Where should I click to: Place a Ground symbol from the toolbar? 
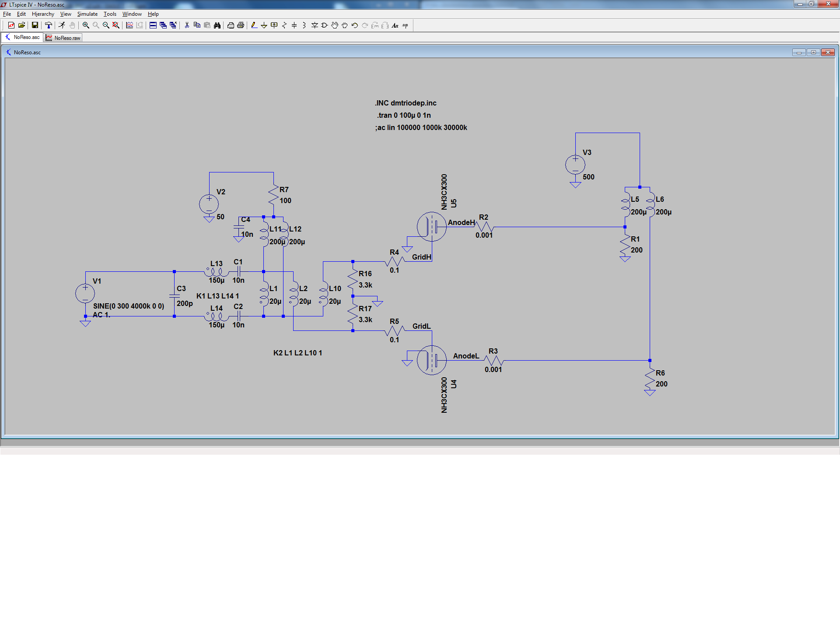click(264, 25)
